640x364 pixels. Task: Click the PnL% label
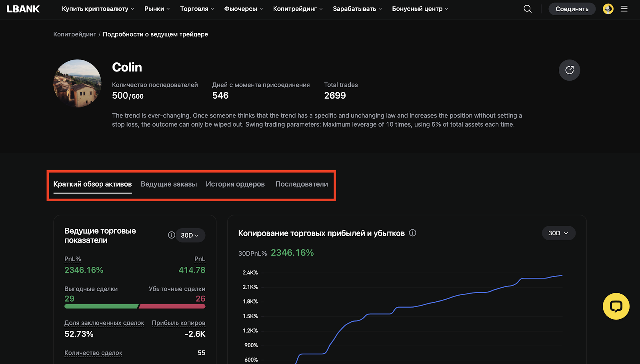point(73,259)
